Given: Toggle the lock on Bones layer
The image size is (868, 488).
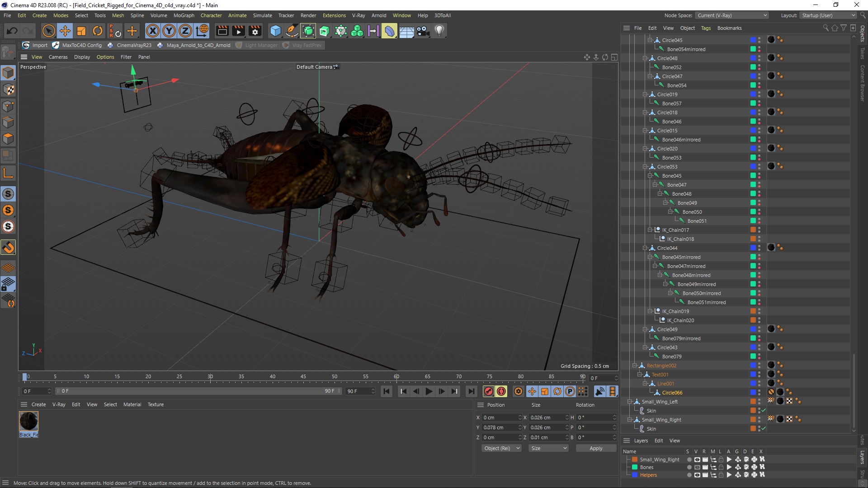Looking at the screenshot, I should pyautogui.click(x=721, y=467).
